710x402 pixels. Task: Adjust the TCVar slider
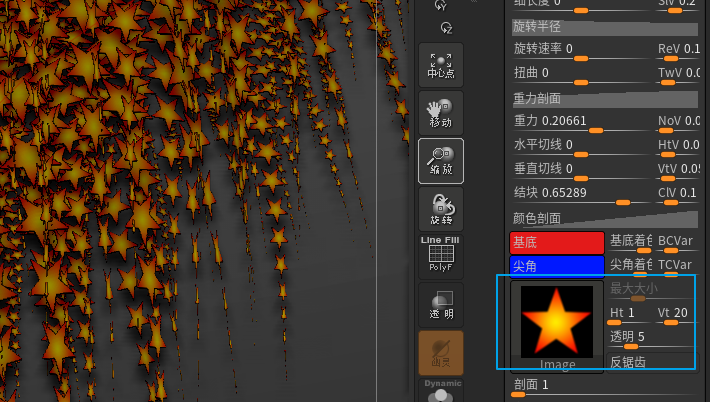point(678,267)
